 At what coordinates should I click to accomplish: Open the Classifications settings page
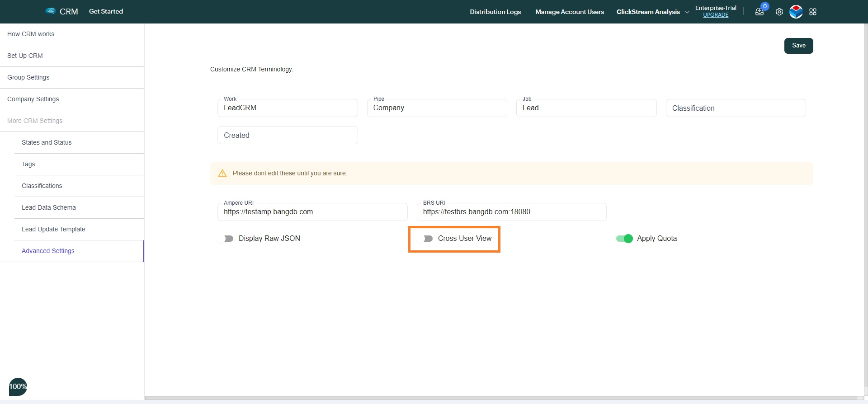pos(80,186)
